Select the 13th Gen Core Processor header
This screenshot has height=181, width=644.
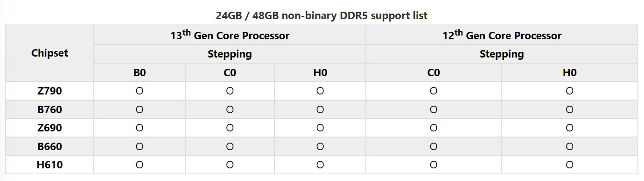coord(230,35)
